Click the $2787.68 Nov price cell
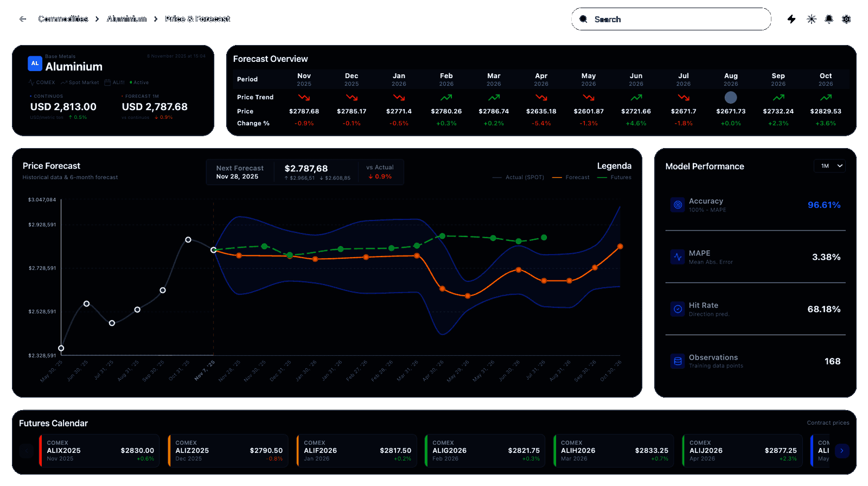The width and height of the screenshot is (868, 486). pos(304,111)
